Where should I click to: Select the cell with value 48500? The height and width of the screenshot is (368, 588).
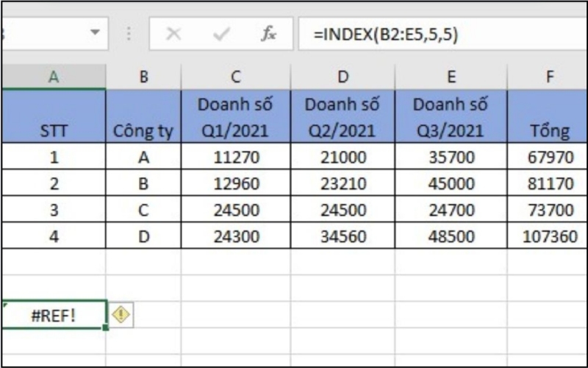coord(451,236)
